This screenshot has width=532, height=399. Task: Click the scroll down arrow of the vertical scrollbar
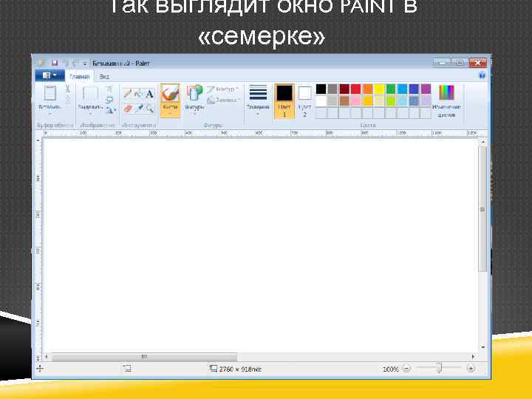482,347
